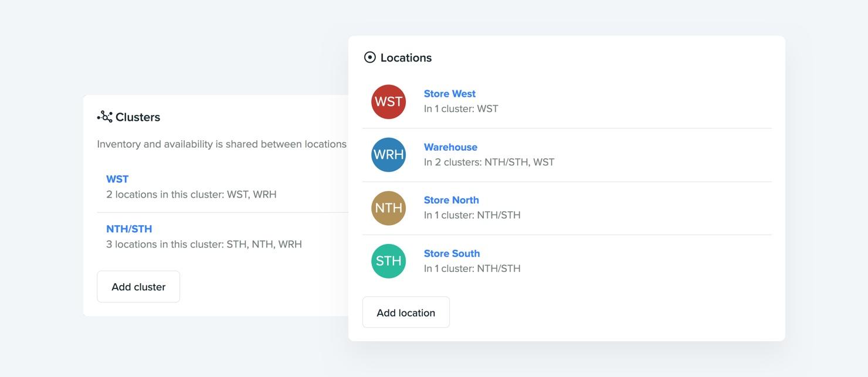The image size is (868, 377).
Task: Click the Locations target icon
Action: (x=369, y=57)
